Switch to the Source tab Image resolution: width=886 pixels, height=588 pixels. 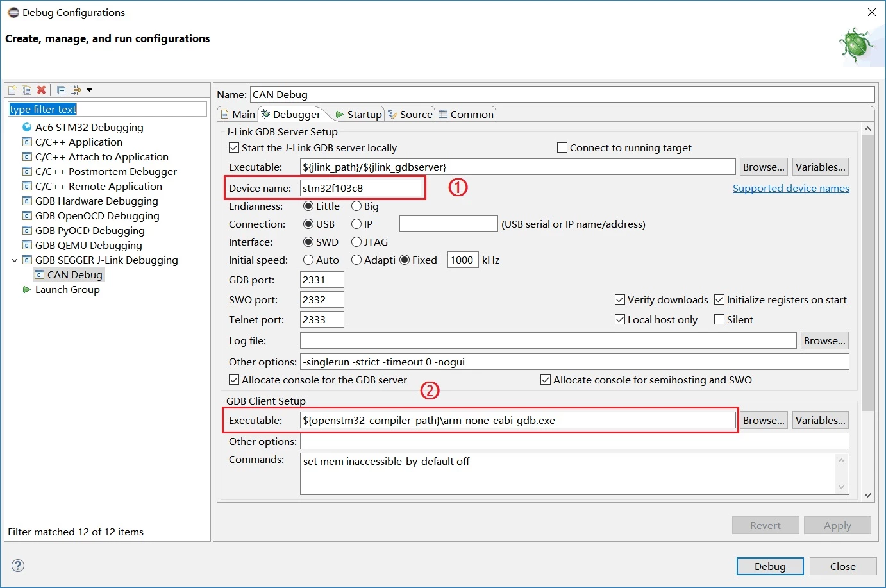pyautogui.click(x=410, y=114)
